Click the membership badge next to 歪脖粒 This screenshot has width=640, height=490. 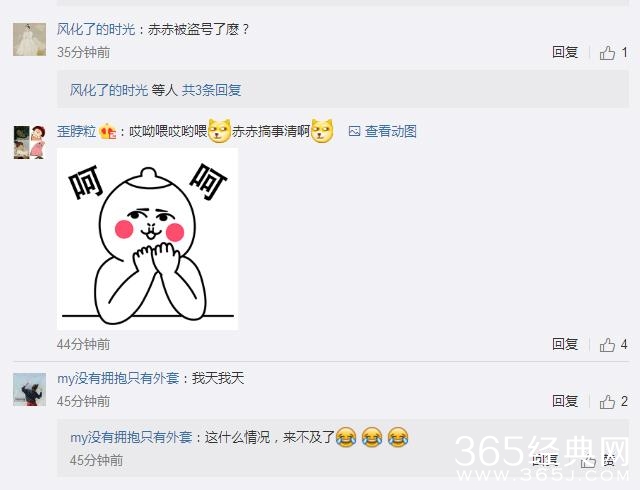point(108,131)
